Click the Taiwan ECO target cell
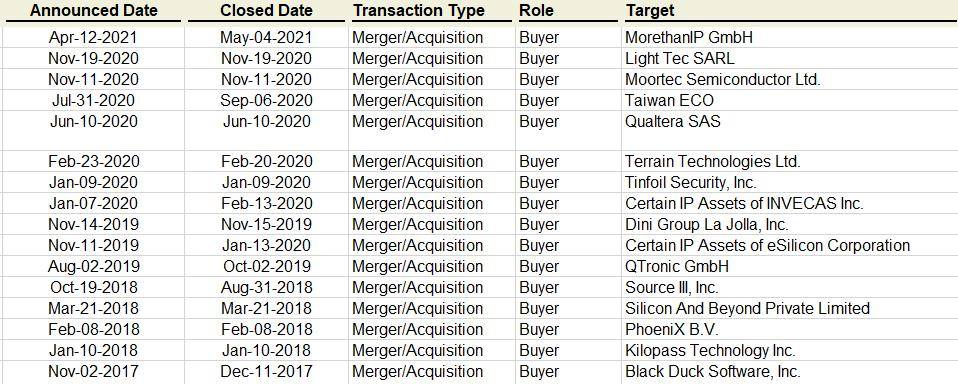The image size is (958, 384). click(669, 100)
